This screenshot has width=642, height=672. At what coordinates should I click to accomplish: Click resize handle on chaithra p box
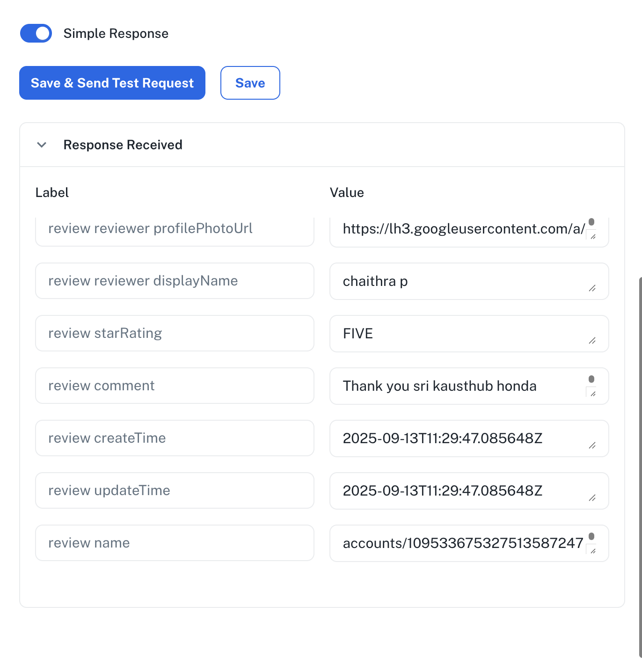[592, 288]
